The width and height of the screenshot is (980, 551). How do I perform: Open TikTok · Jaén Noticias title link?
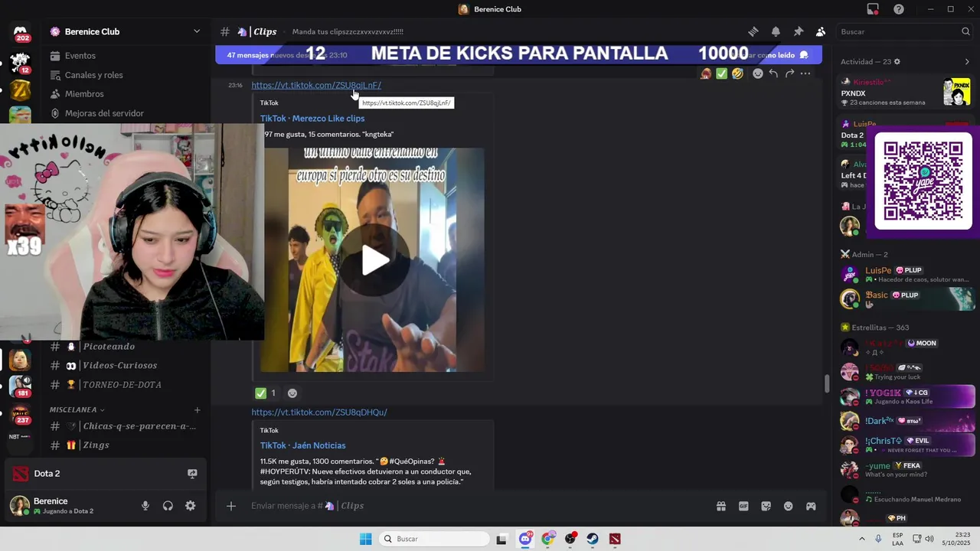[302, 445]
